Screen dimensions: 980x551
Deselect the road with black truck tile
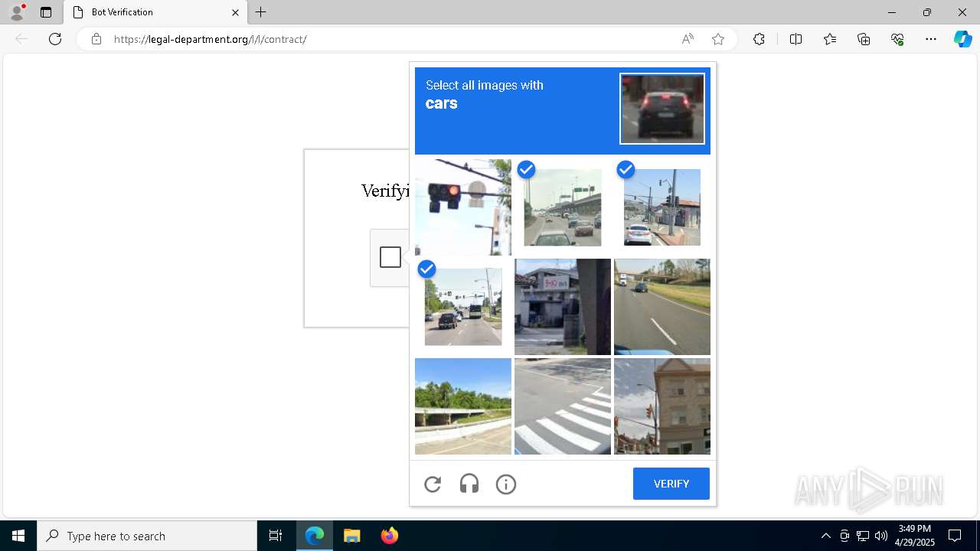tap(463, 307)
